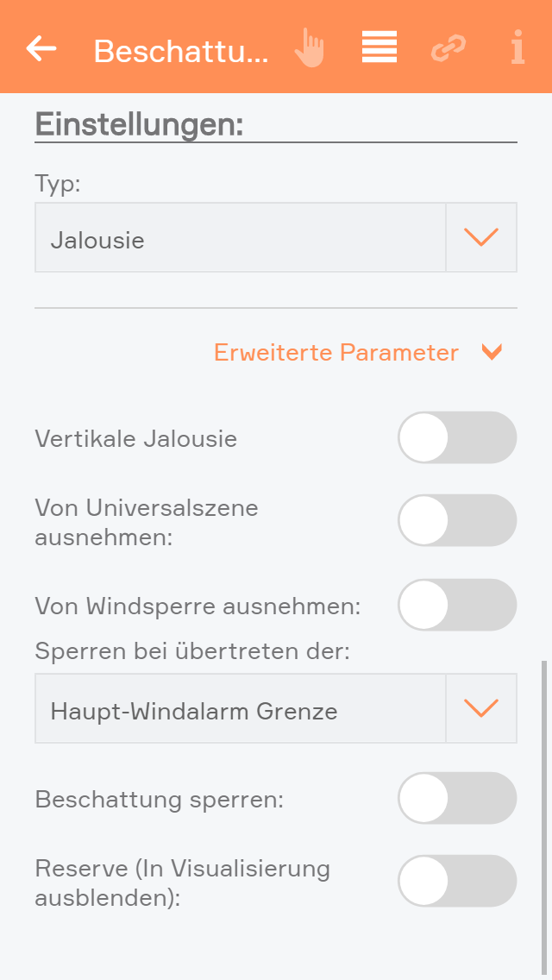Image resolution: width=552 pixels, height=980 pixels.
Task: Toggle Von Universalszene ausnehmen switch
Action: (456, 520)
